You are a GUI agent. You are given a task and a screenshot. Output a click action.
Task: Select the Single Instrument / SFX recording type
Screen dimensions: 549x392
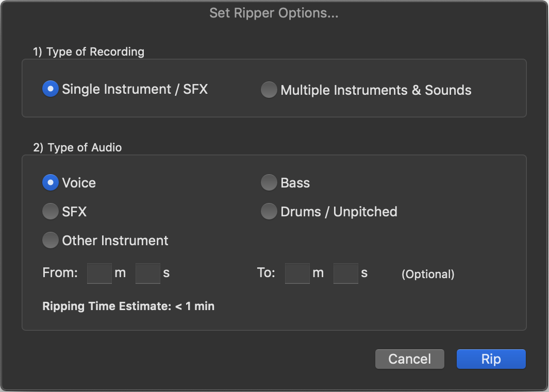[50, 89]
